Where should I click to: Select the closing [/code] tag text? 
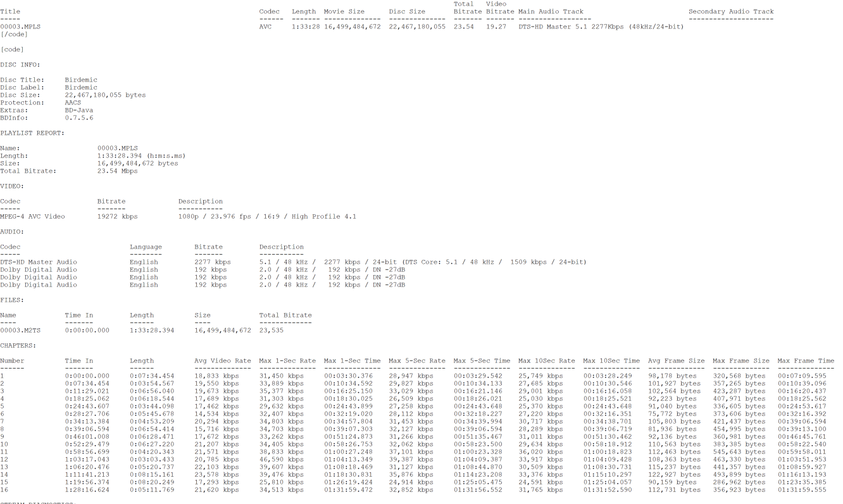[14, 34]
